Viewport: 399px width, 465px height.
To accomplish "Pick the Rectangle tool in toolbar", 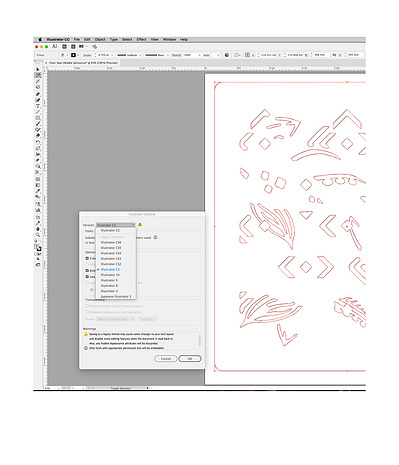I will pyautogui.click(x=38, y=117).
